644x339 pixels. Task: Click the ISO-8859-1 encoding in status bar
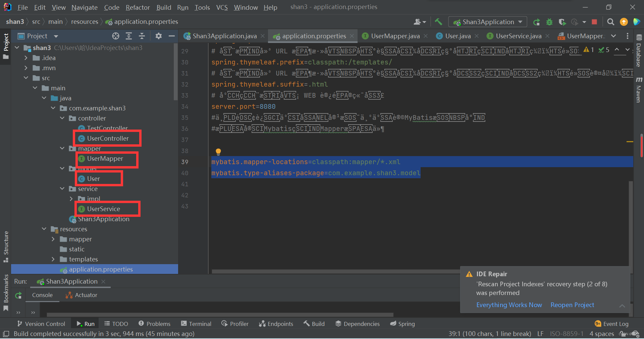tap(567, 334)
